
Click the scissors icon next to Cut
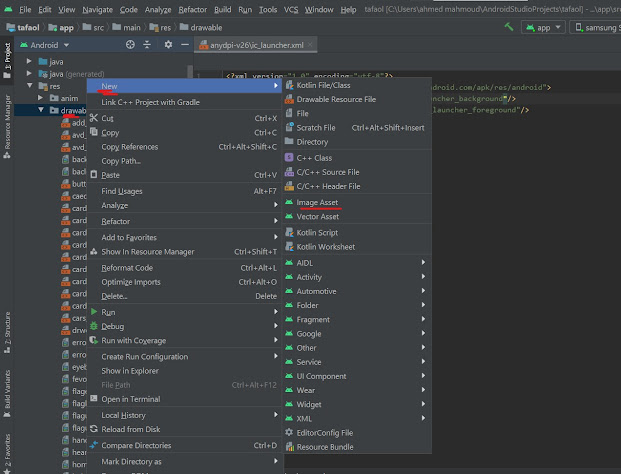click(92, 118)
